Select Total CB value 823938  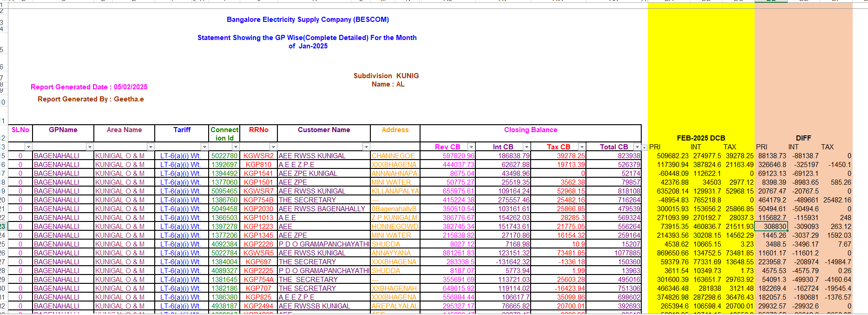click(614, 156)
